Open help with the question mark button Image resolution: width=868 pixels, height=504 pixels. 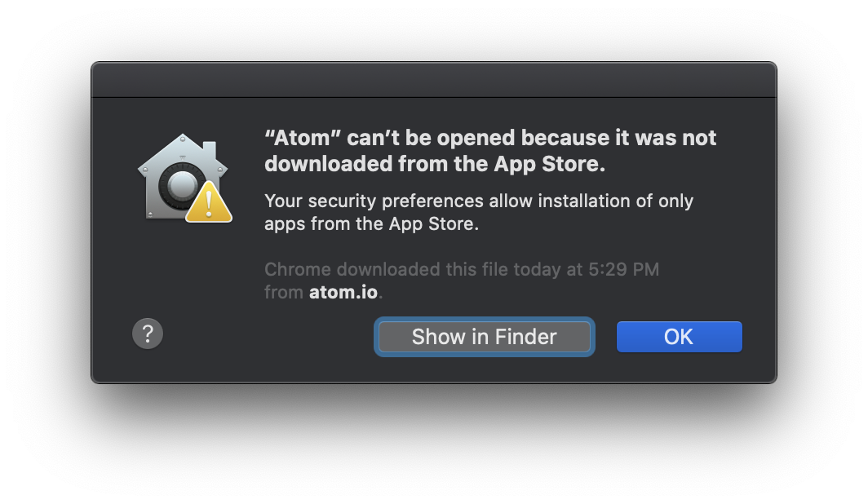tap(148, 334)
